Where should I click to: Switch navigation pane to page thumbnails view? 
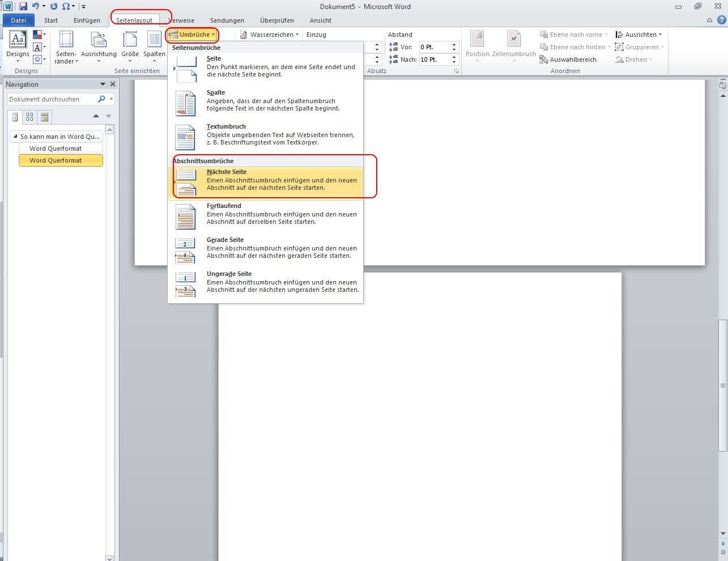pos(29,117)
